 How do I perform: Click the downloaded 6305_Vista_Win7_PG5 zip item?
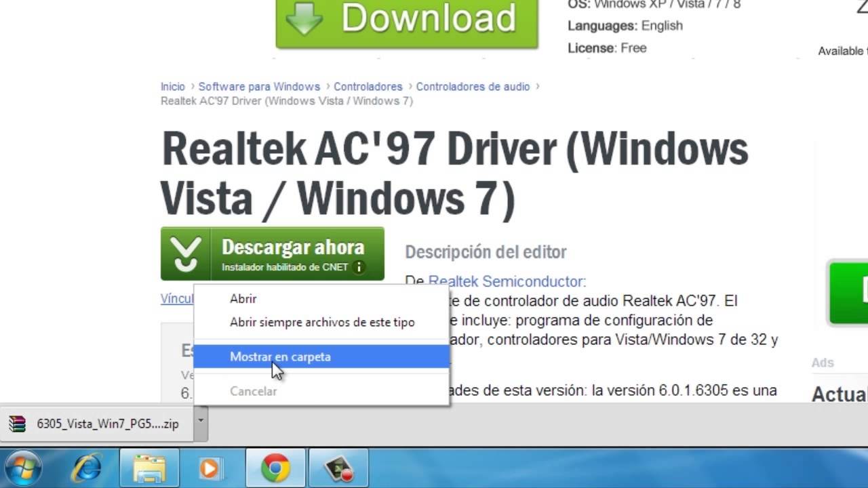pyautogui.click(x=96, y=424)
